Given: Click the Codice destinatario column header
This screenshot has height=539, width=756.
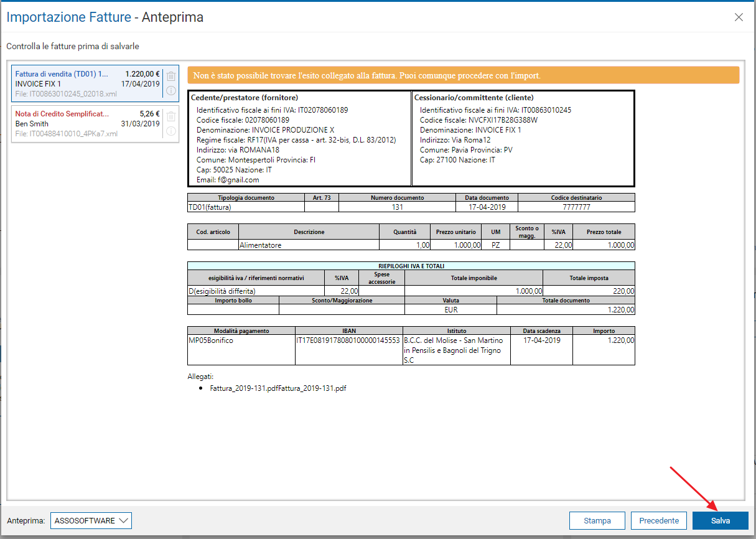Looking at the screenshot, I should [577, 198].
